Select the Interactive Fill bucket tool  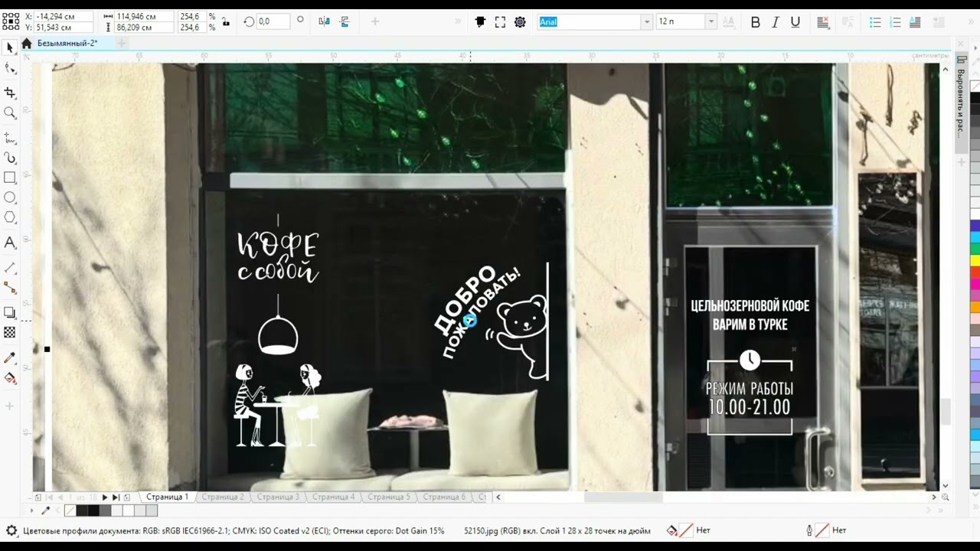pyautogui.click(x=10, y=378)
